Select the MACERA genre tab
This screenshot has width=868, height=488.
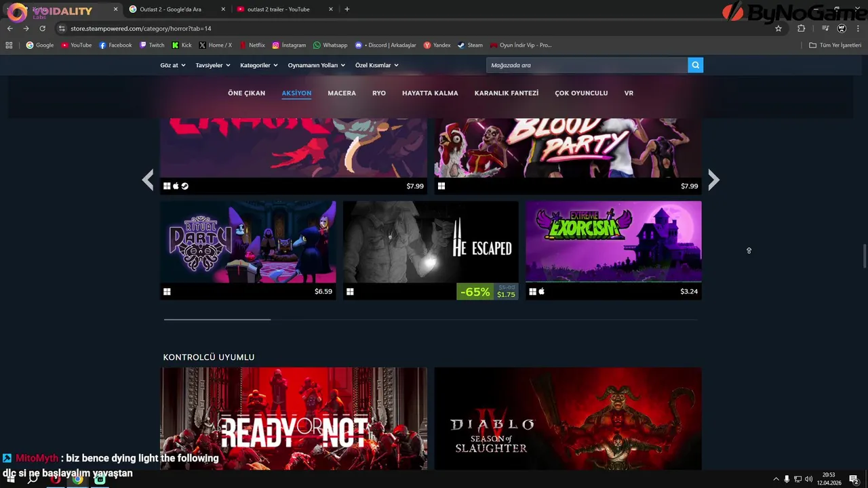[x=342, y=93]
